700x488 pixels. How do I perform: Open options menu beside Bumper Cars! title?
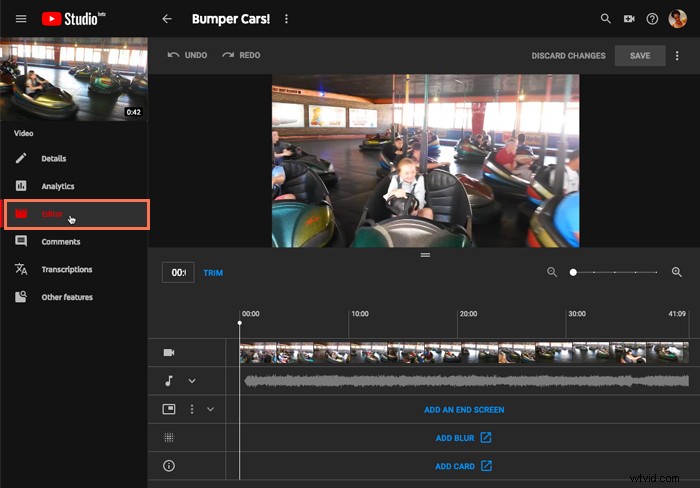tap(286, 19)
